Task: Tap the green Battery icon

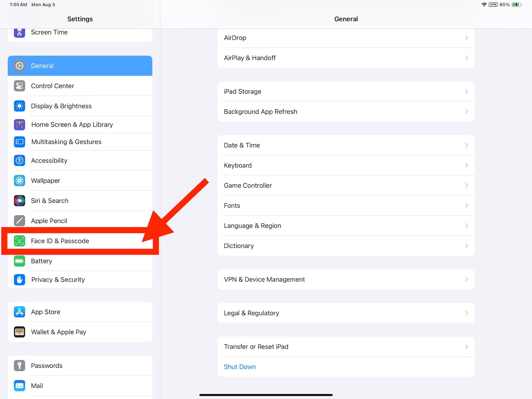Action: pos(20,261)
